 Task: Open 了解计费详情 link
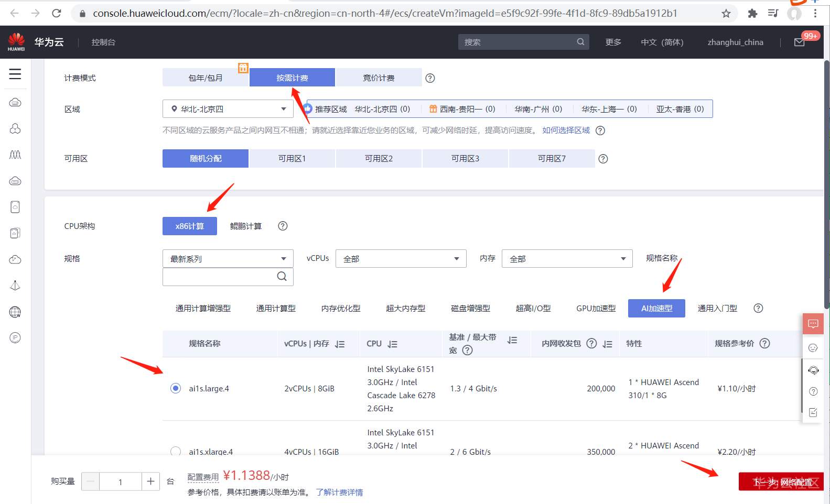coord(339,492)
